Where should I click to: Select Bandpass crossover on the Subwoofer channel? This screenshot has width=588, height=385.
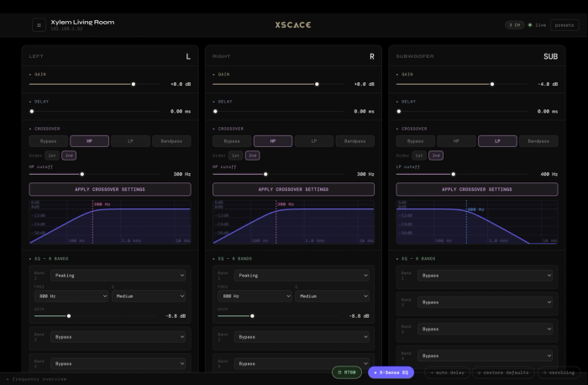coord(538,141)
